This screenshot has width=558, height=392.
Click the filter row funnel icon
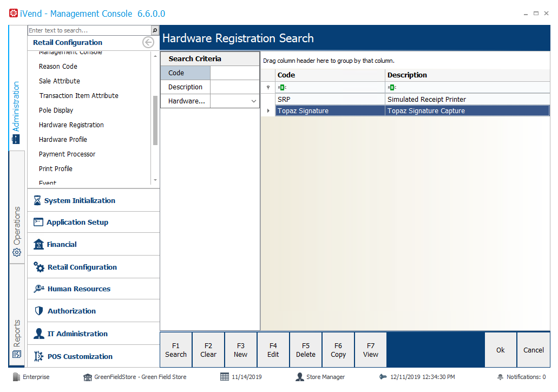(x=268, y=87)
